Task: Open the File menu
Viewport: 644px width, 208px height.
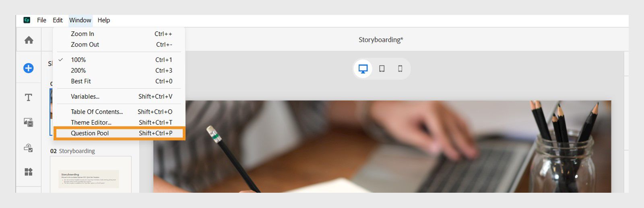Action: point(41,20)
